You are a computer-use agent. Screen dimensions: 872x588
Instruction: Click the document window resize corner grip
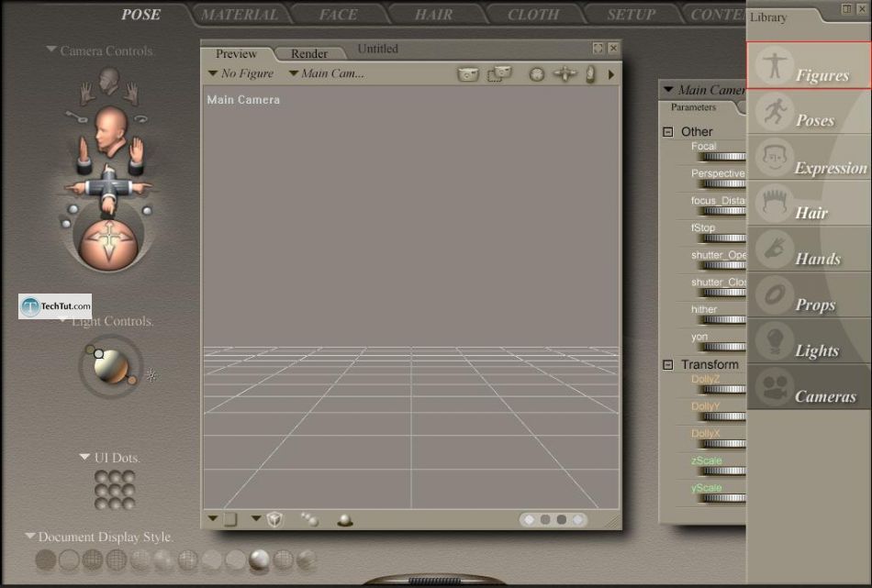pyautogui.click(x=612, y=520)
